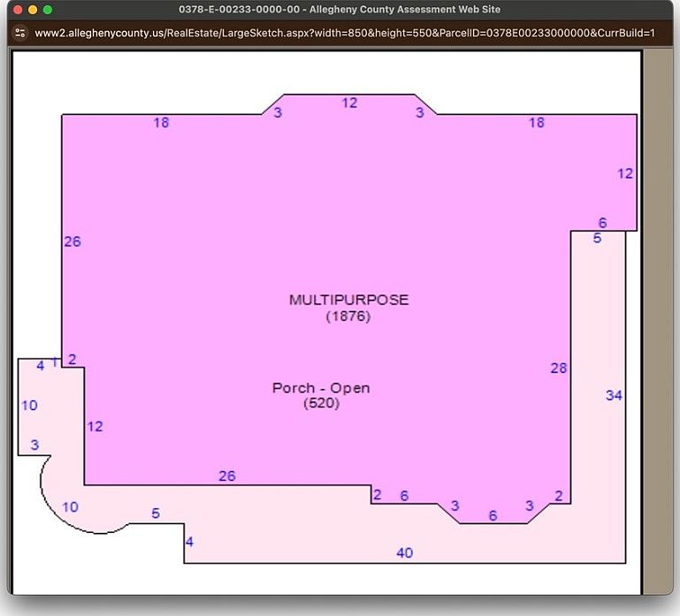This screenshot has height=616, width=680.
Task: Click the 40 dimension label
Action: [404, 553]
